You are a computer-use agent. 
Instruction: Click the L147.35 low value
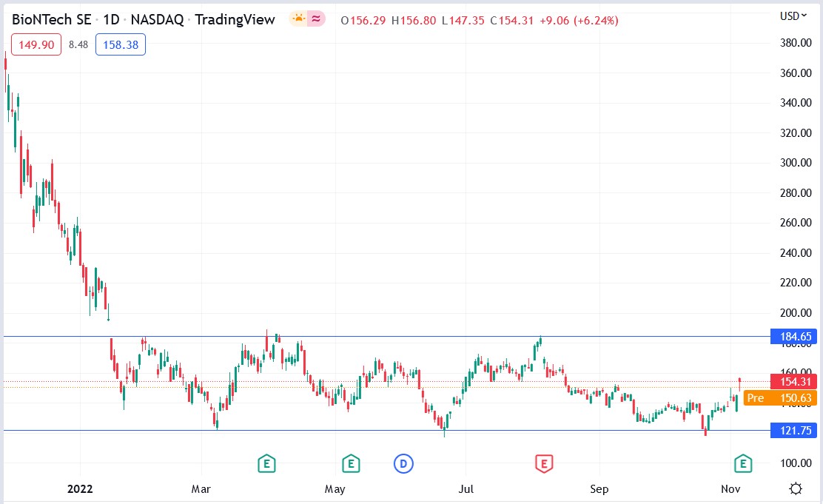pyautogui.click(x=463, y=21)
